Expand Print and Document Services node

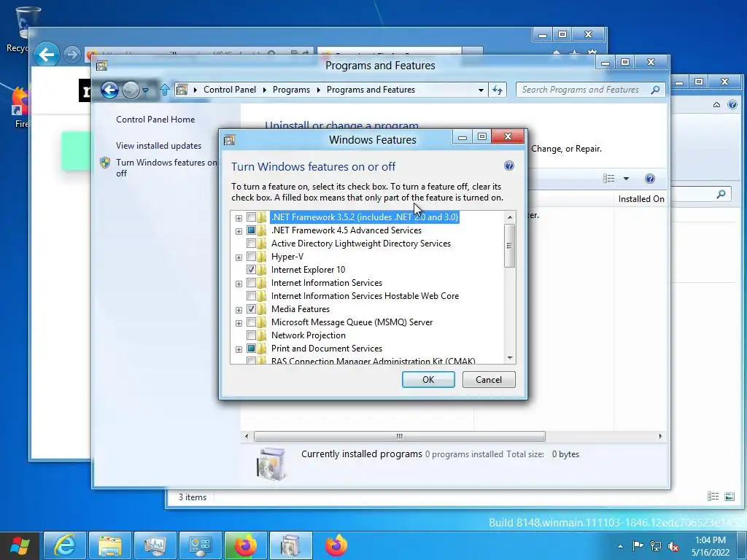(x=239, y=349)
